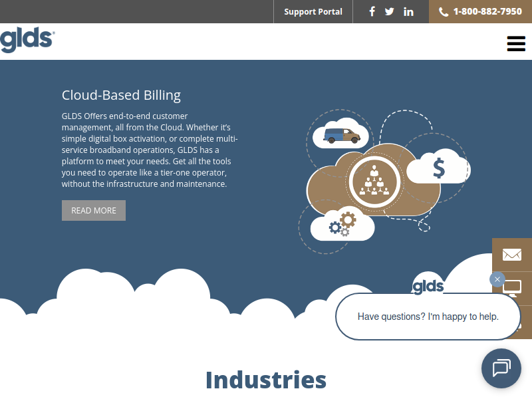
Task: Dismiss the chat greeting popup
Action: [497, 279]
